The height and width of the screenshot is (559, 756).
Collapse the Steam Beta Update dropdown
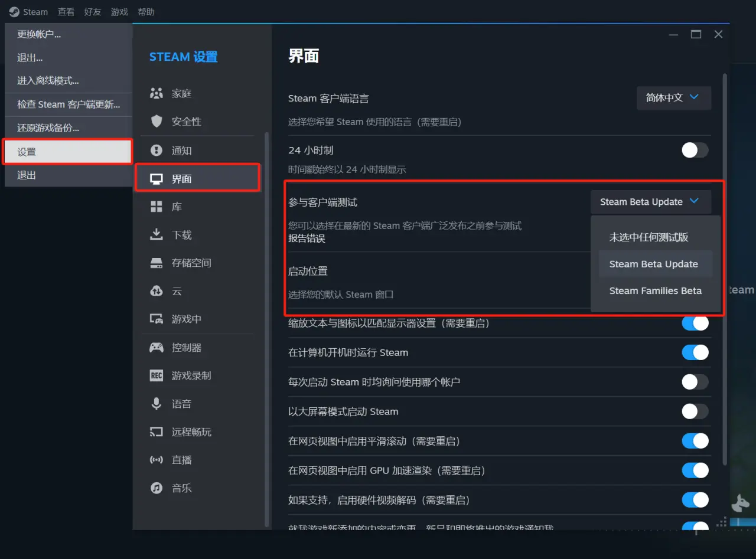point(651,202)
